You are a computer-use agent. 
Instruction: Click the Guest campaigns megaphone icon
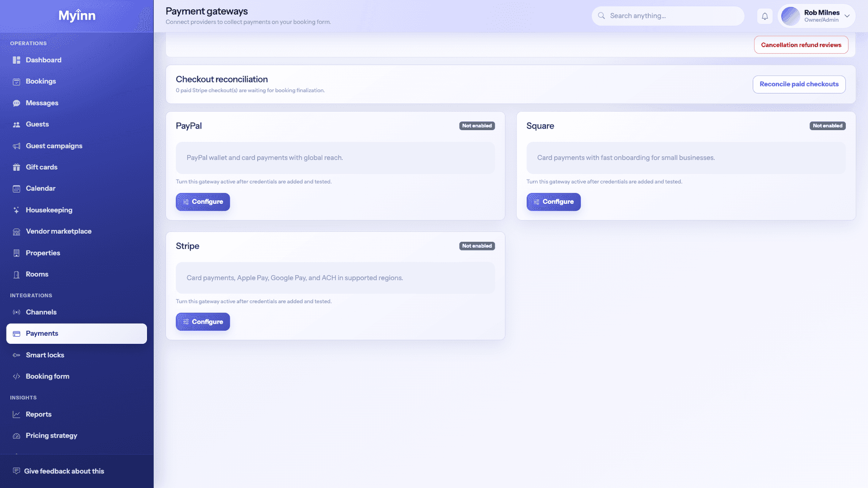tap(16, 146)
